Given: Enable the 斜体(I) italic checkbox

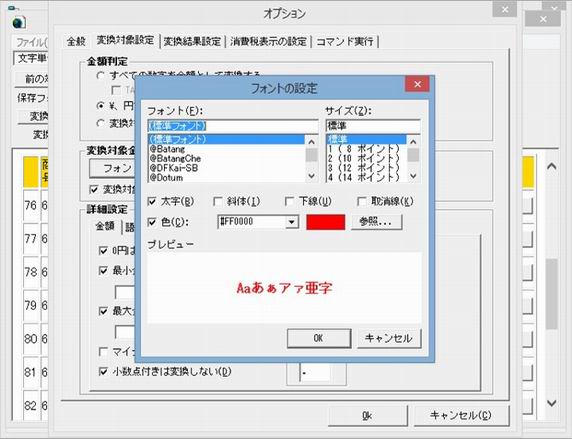Looking at the screenshot, I should tap(218, 201).
